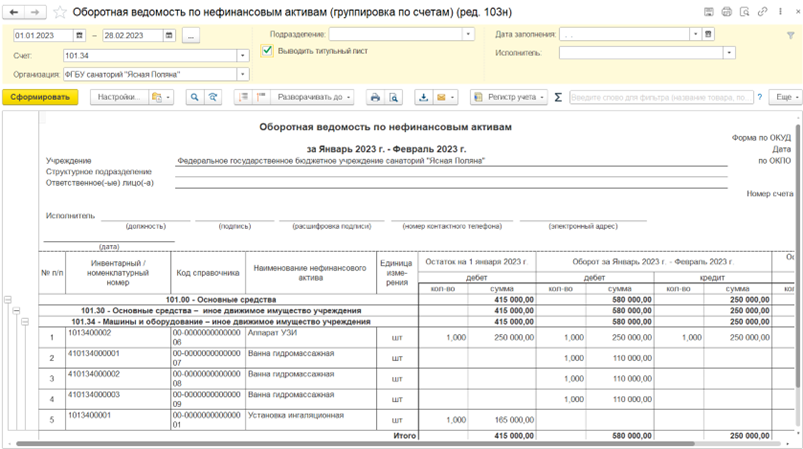
Task: Open the Разворачивать до dropdown
Action: pyautogui.click(x=312, y=97)
